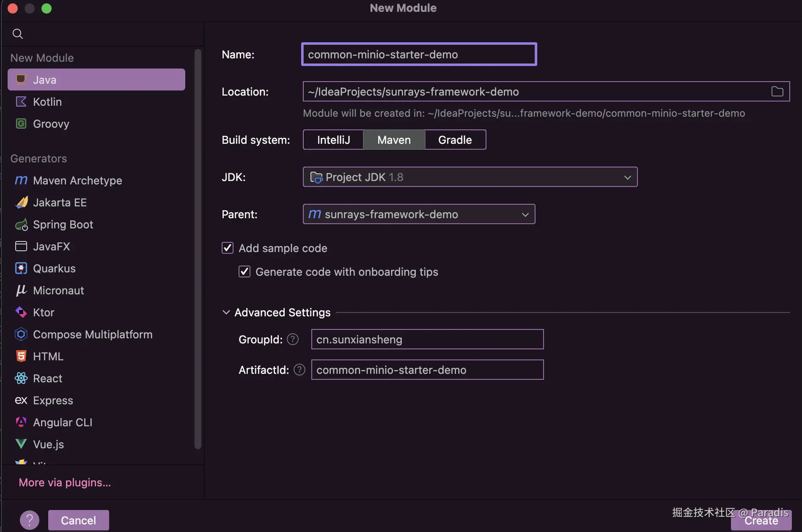Show ArtifactId help tooltip icon
Image resolution: width=802 pixels, height=532 pixels.
click(299, 370)
